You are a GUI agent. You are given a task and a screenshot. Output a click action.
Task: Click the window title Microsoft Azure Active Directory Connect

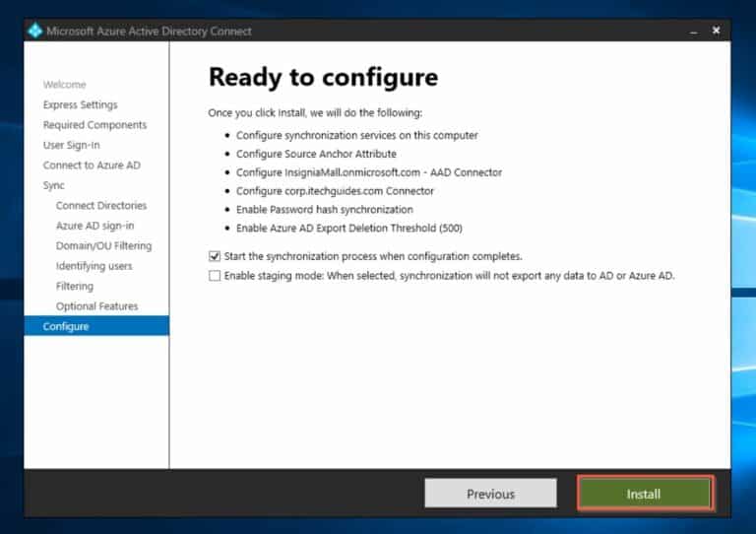click(x=149, y=32)
